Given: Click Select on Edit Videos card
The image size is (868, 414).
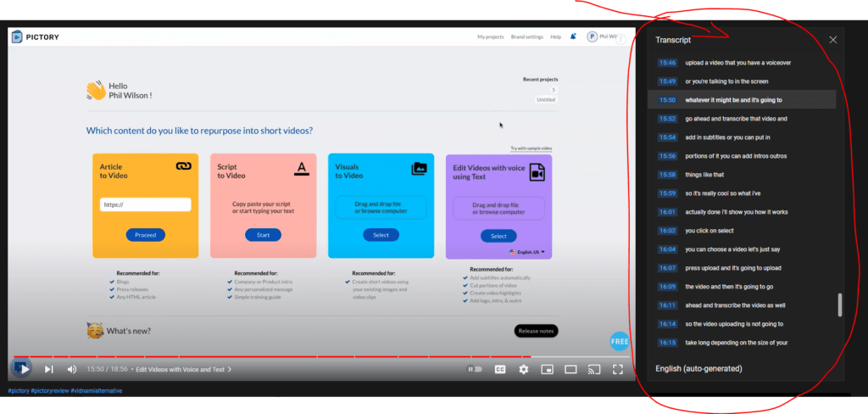Looking at the screenshot, I should point(498,236).
